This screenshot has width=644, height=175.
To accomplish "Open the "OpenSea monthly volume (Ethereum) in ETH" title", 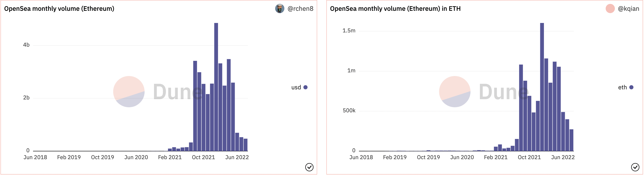I will tap(395, 8).
